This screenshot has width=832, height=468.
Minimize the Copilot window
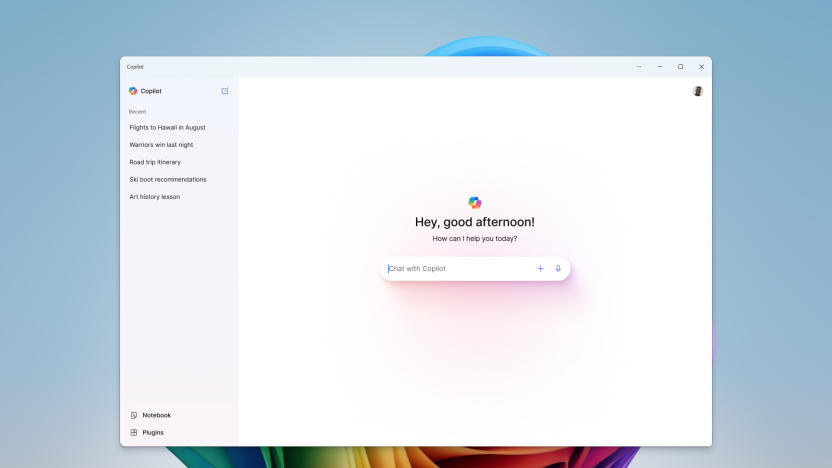660,67
